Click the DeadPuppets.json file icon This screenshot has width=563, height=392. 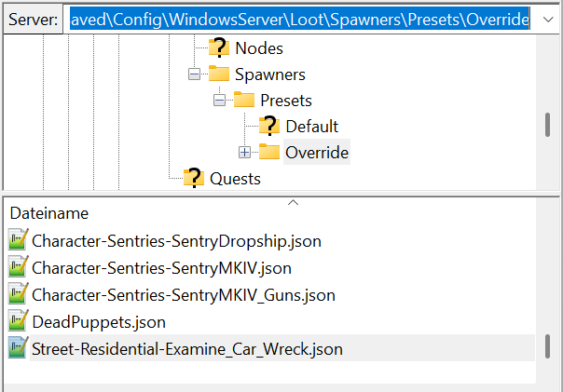point(18,322)
